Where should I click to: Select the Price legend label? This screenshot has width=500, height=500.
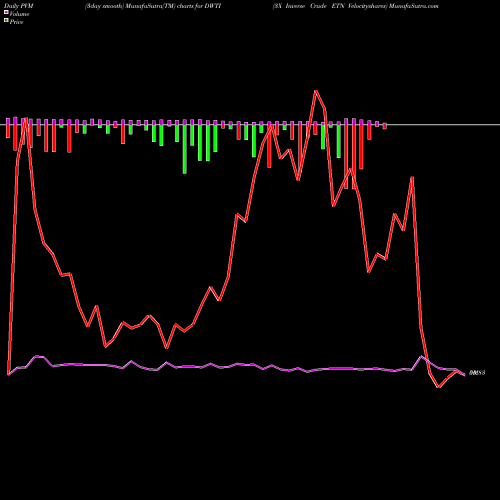click(x=16, y=22)
